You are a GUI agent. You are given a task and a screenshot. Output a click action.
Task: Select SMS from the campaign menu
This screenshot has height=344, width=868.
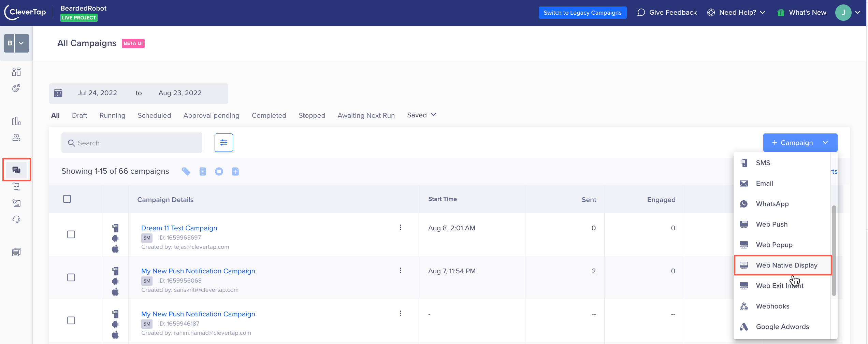click(x=783, y=163)
